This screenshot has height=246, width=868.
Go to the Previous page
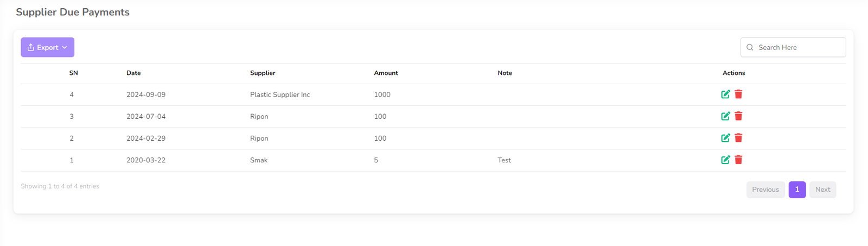[765, 190]
